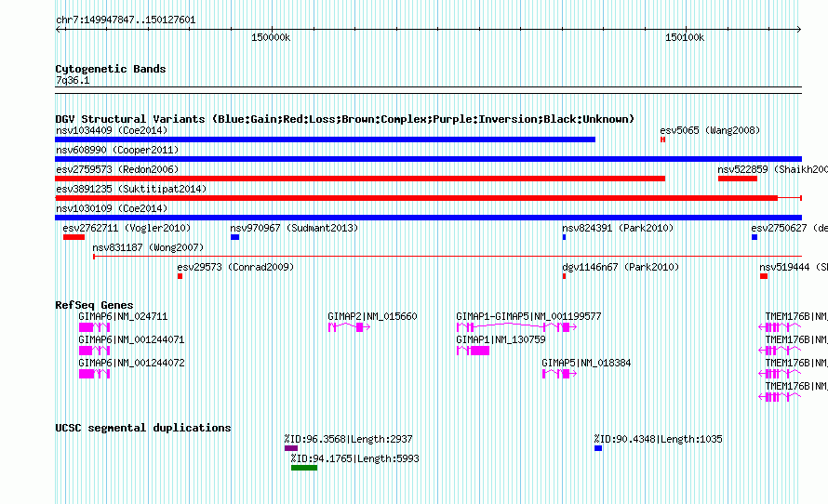Click the %ID:96.3568|Length:2937 label

pos(349,439)
